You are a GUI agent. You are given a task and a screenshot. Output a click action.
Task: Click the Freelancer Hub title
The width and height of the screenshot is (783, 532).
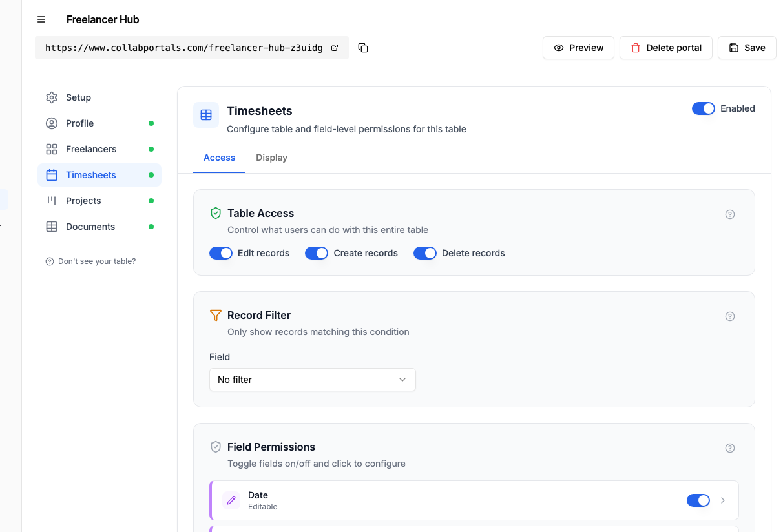103,19
